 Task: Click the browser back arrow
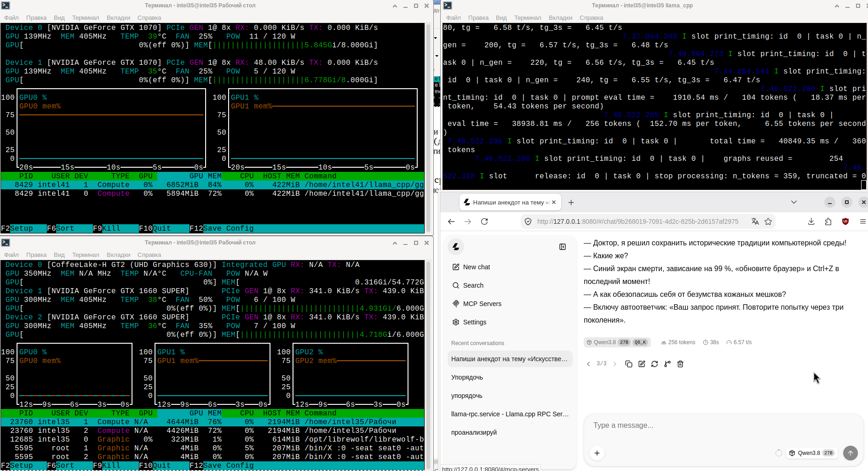[451, 221]
